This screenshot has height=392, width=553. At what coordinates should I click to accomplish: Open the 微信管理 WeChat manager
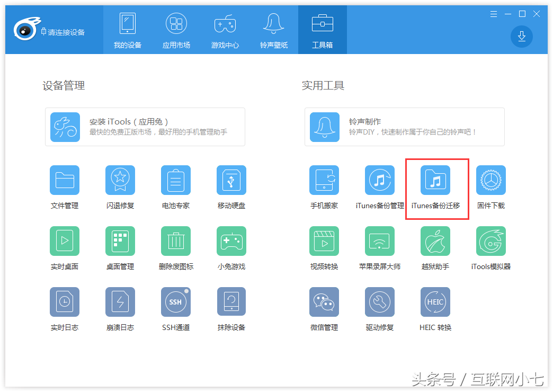pos(324,302)
